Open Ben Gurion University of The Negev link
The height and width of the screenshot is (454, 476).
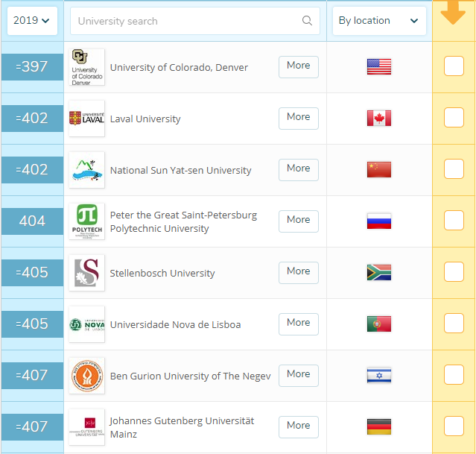pyautogui.click(x=190, y=376)
